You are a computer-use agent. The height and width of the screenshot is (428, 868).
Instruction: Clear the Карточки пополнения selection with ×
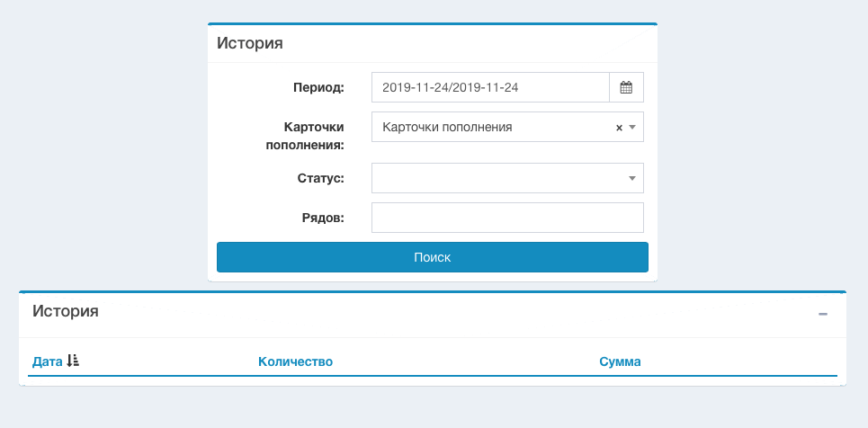click(x=619, y=128)
